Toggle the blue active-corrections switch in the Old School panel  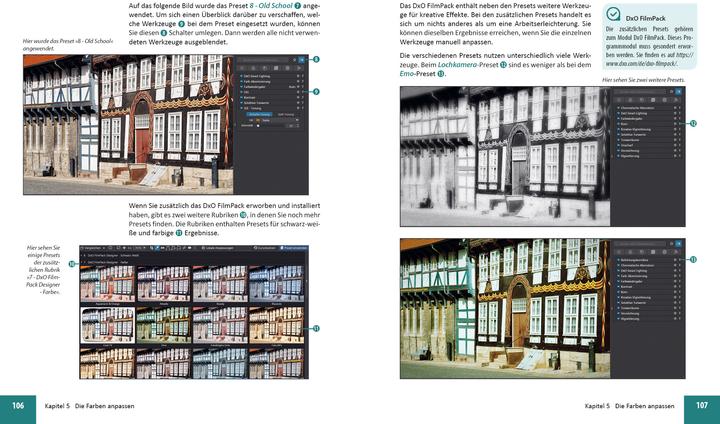pyautogui.click(x=301, y=60)
